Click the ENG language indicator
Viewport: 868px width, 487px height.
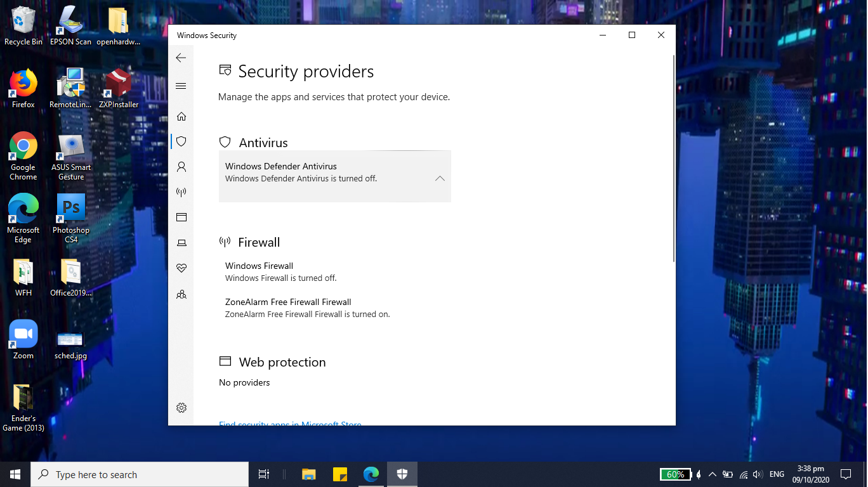coord(777,474)
